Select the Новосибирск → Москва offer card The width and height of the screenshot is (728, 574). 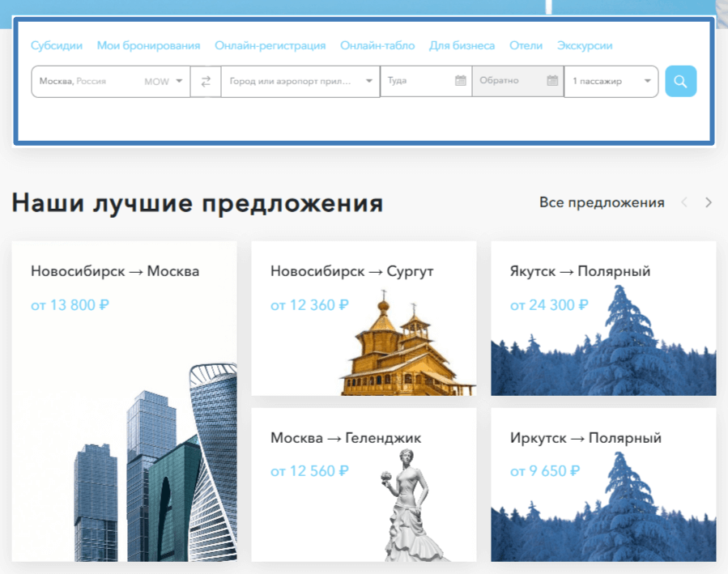point(124,401)
